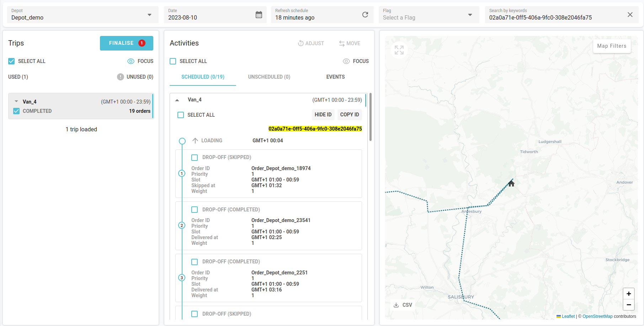Open the Depot dropdown
The image size is (644, 326).
pos(149,15)
